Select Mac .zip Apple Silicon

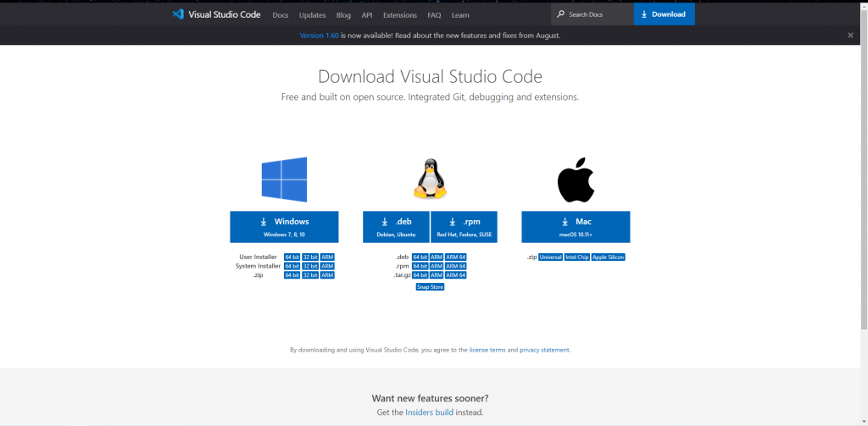(609, 257)
